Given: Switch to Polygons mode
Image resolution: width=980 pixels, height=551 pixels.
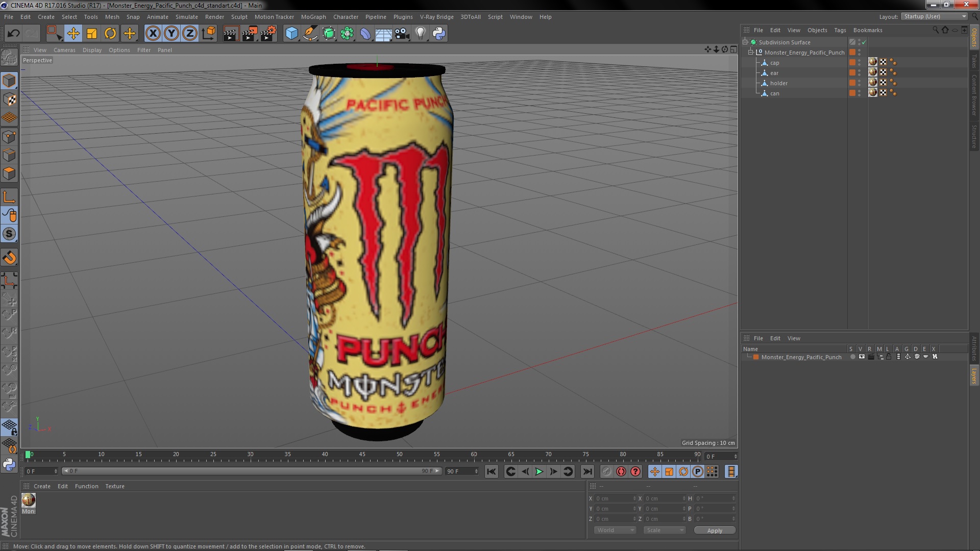Looking at the screenshot, I should [x=9, y=173].
